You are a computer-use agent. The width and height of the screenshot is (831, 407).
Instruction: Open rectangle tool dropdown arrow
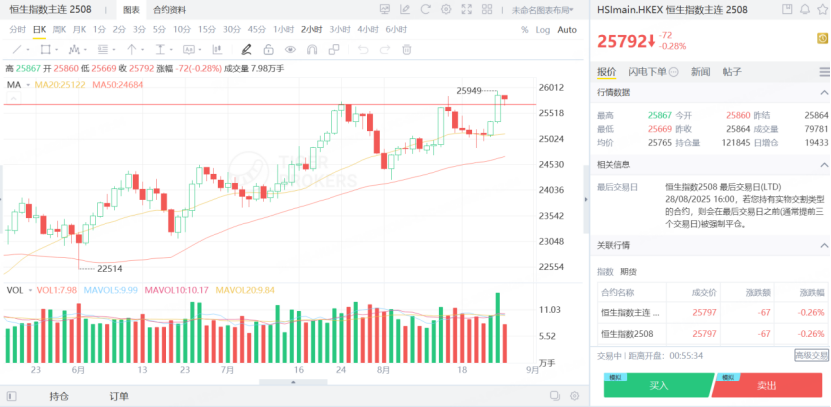[x=56, y=50]
